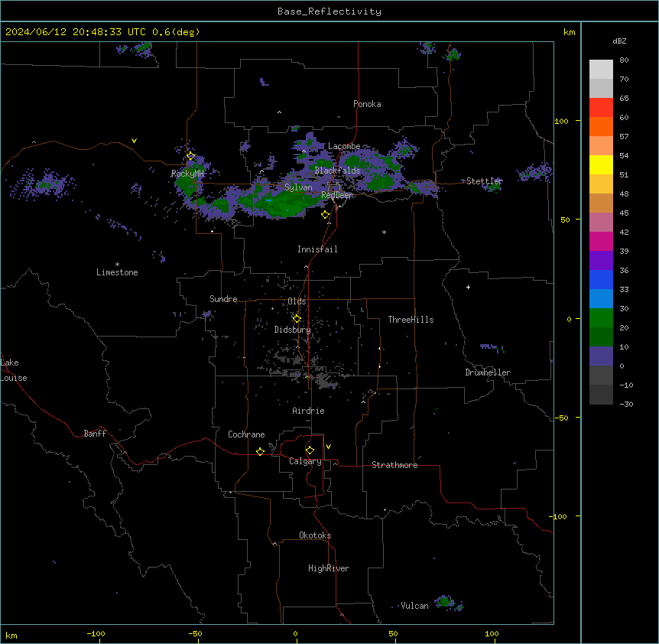Click the yellow diamond marker near RockyMH
659x644 pixels.
pyautogui.click(x=191, y=156)
